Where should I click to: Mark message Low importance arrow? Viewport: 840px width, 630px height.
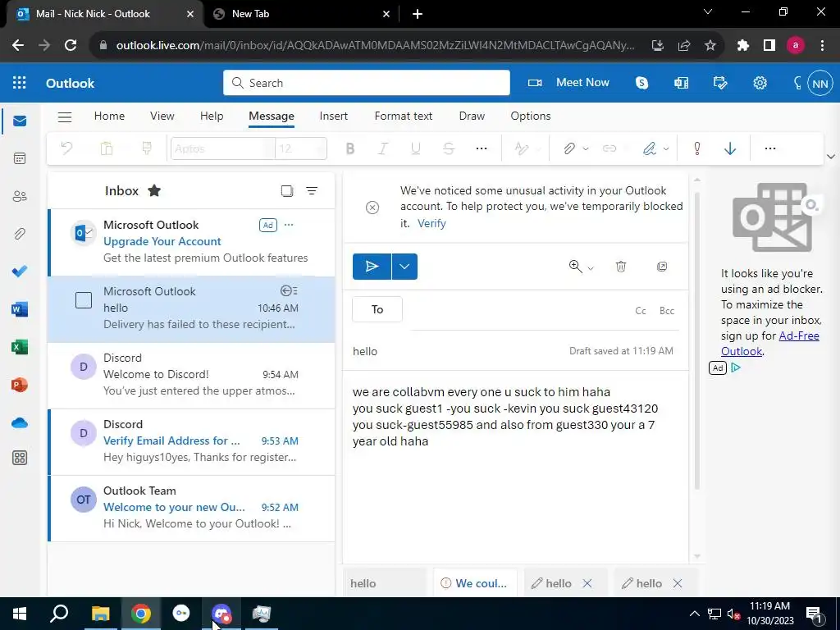[x=729, y=148]
